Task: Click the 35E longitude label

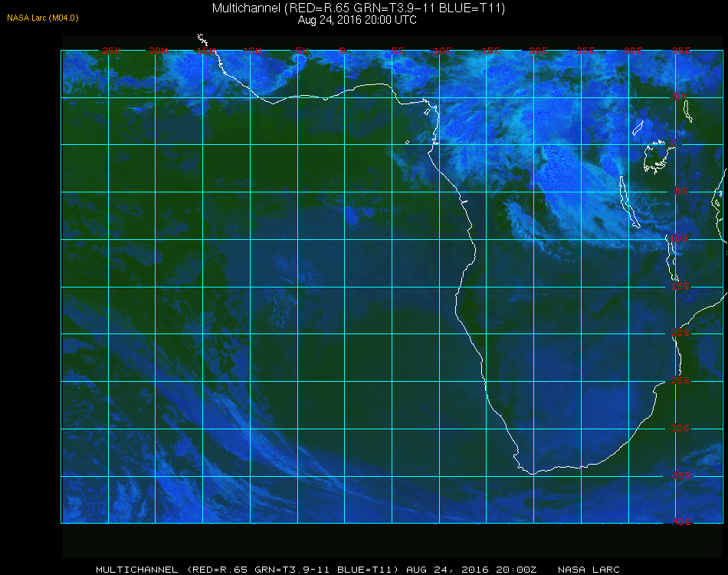Action: [x=681, y=51]
